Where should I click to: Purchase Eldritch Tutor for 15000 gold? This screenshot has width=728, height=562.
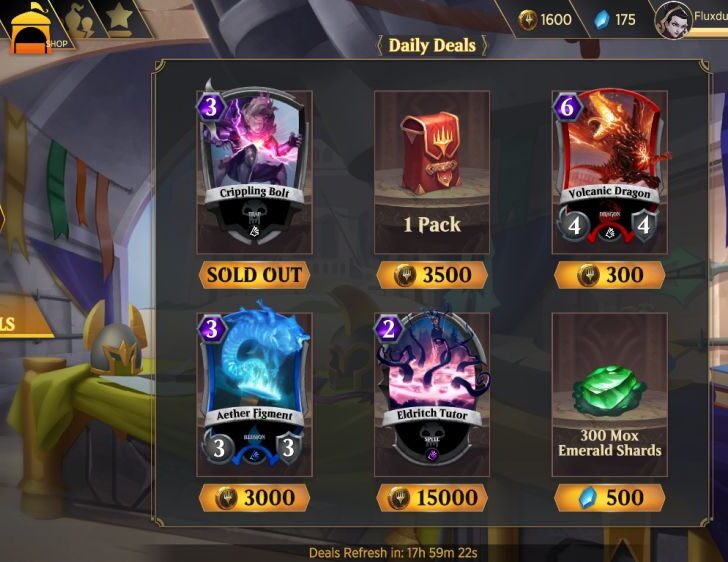click(x=432, y=497)
